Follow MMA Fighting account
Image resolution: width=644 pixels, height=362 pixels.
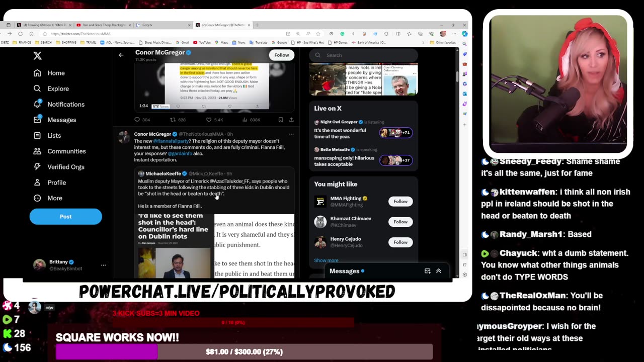[x=400, y=201]
